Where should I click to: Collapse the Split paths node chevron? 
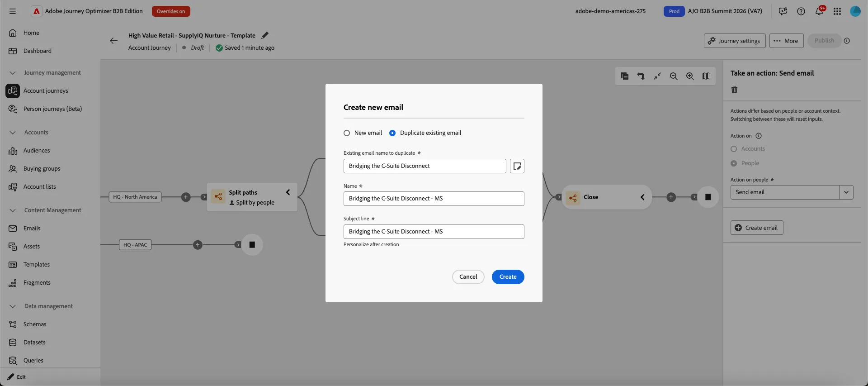(288, 192)
